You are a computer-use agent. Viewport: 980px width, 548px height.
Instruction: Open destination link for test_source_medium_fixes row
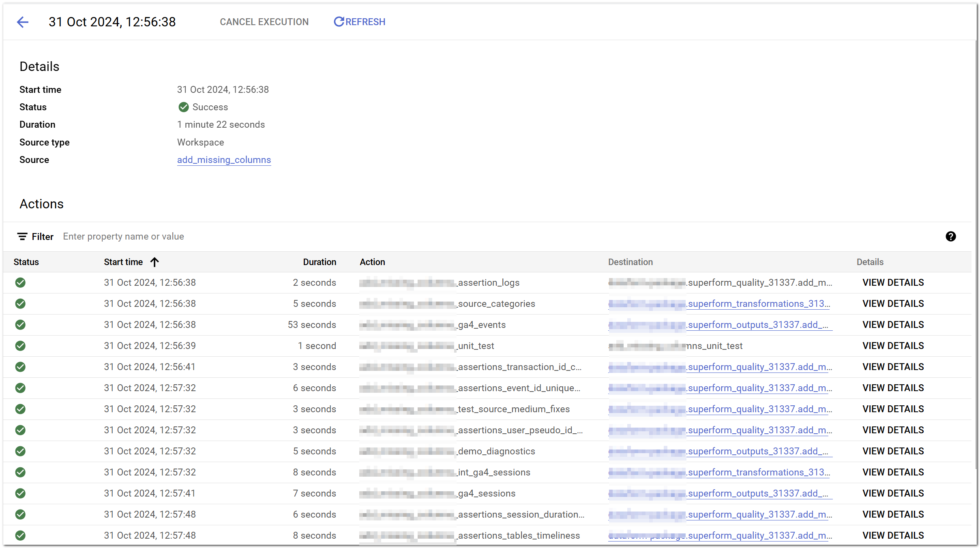pyautogui.click(x=720, y=409)
